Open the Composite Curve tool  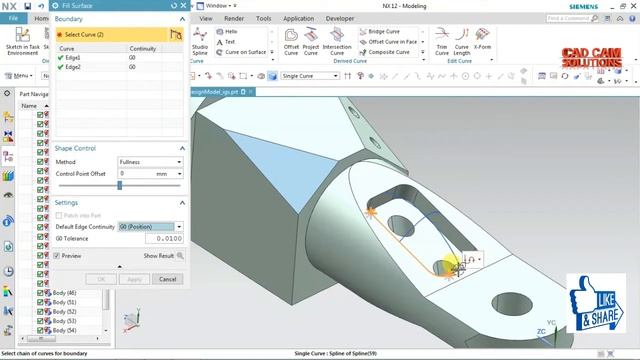(x=384, y=52)
